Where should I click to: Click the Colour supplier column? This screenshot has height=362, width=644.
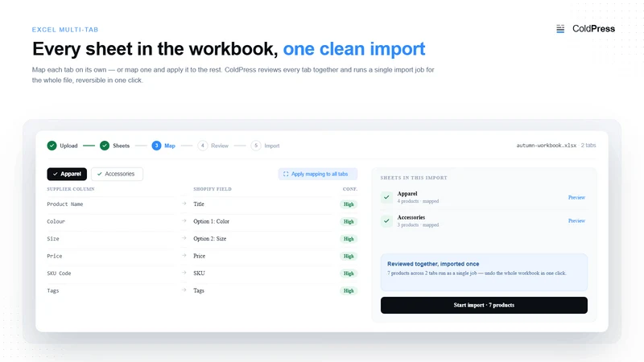[56, 221]
